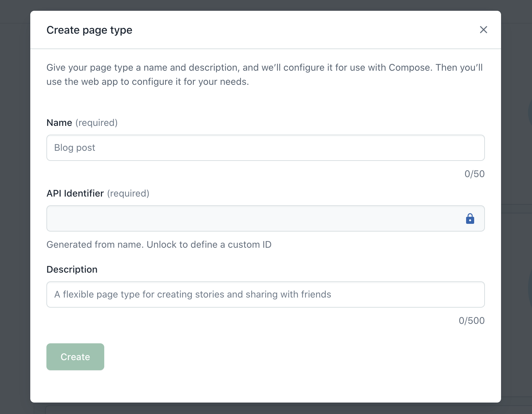This screenshot has width=532, height=414.
Task: Click the intro paragraph about Compose
Action: click(x=265, y=75)
